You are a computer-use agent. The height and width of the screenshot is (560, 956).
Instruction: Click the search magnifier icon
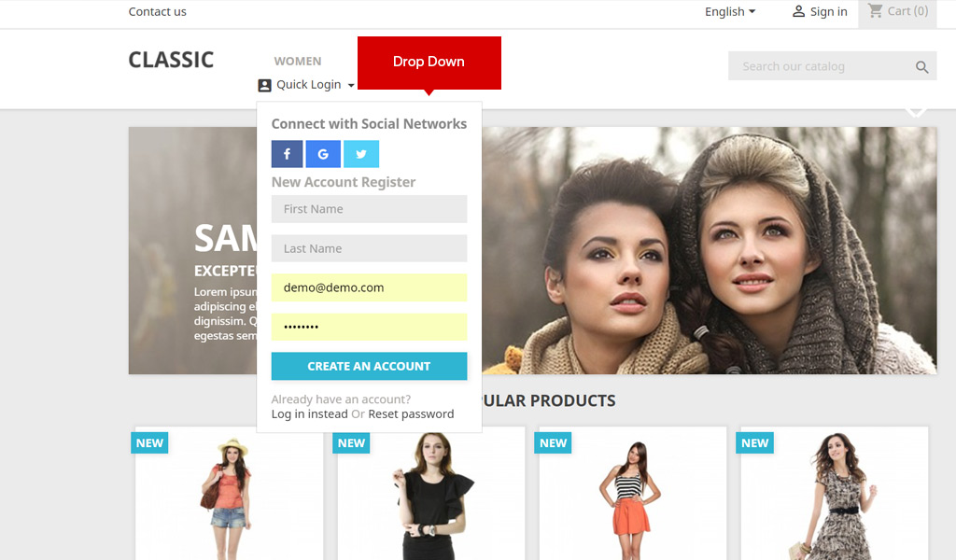click(x=921, y=67)
